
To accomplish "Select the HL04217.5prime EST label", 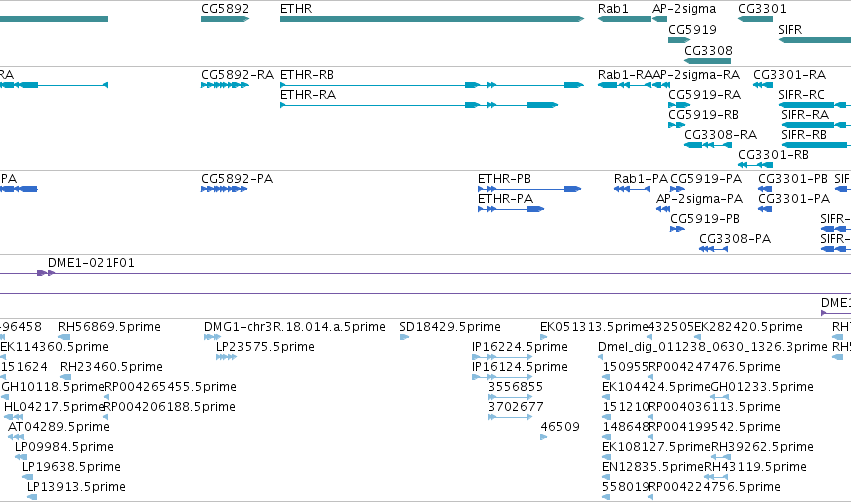I will click(54, 407).
